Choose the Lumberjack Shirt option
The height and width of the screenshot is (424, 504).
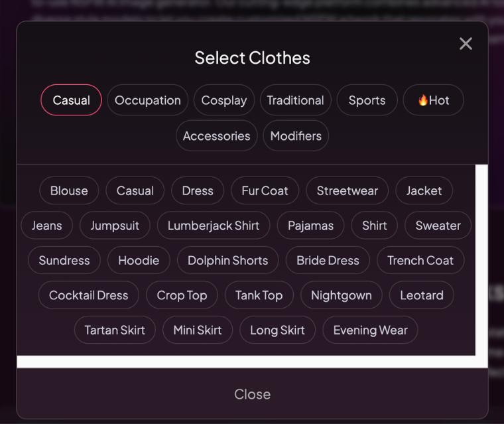coord(213,226)
